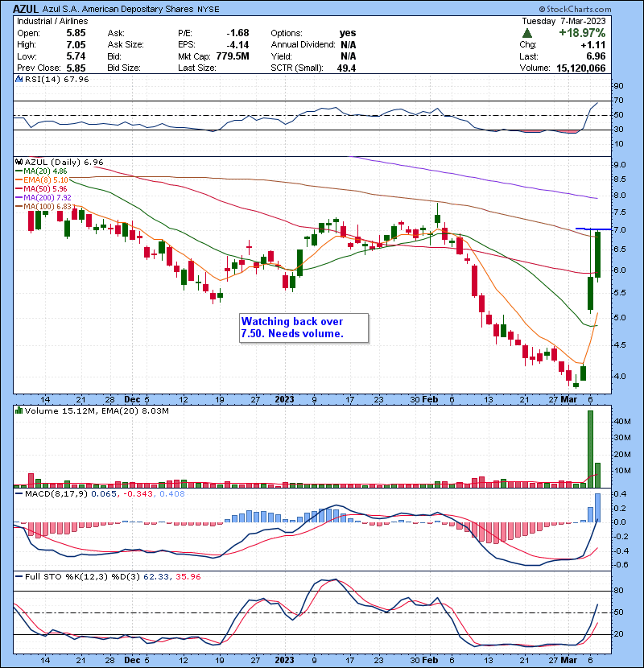Select the MA(20) 4.86 legend entry
644x668 pixels.
[41, 171]
